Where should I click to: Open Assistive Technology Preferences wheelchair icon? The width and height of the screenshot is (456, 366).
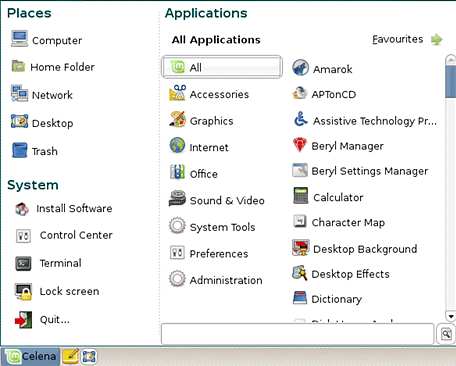300,119
